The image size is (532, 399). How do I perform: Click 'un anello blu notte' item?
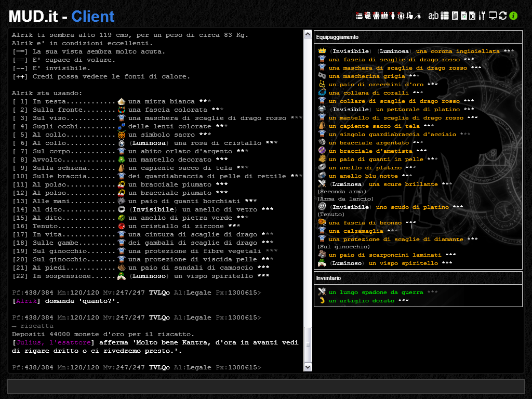point(363,176)
